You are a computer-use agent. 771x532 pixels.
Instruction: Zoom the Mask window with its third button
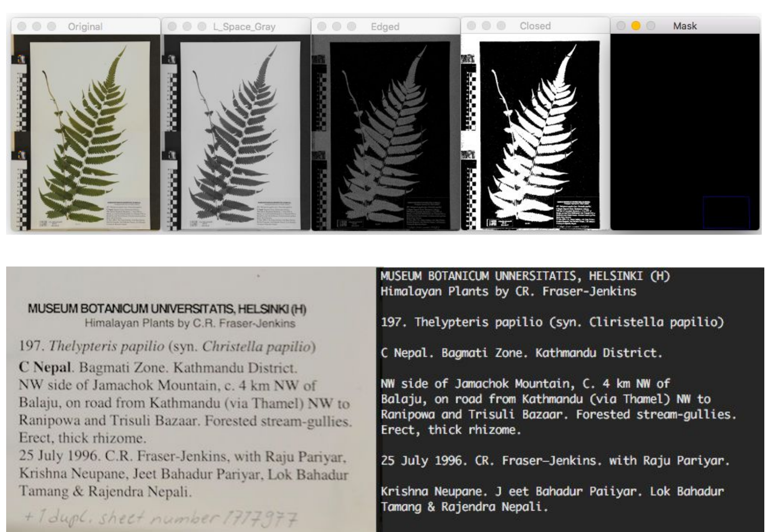(651, 26)
